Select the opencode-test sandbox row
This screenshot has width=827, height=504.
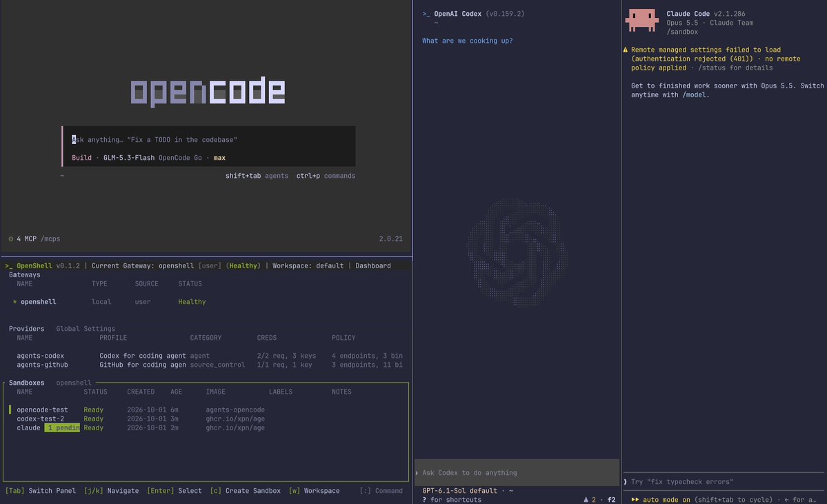pyautogui.click(x=206, y=410)
